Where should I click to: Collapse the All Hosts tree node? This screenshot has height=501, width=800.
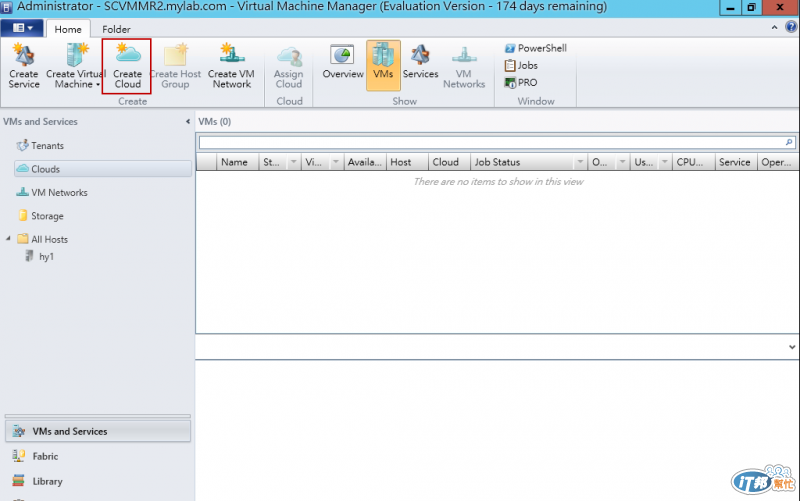click(x=8, y=238)
